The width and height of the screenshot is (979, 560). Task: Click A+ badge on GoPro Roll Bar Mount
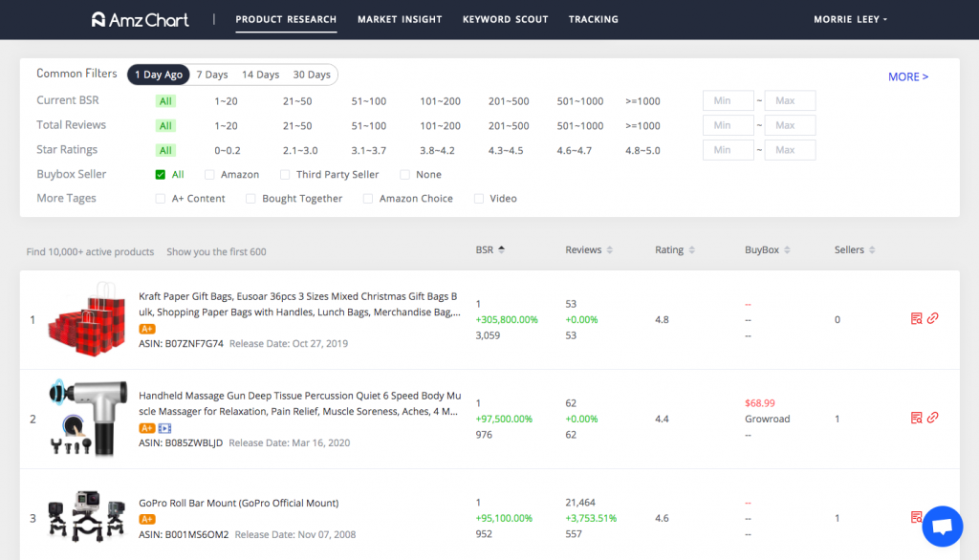(x=146, y=520)
